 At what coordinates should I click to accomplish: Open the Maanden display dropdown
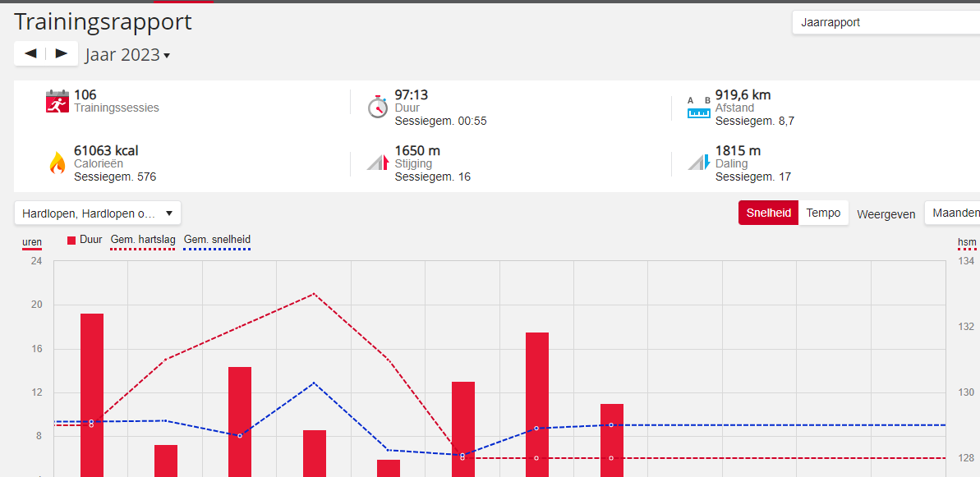click(955, 213)
